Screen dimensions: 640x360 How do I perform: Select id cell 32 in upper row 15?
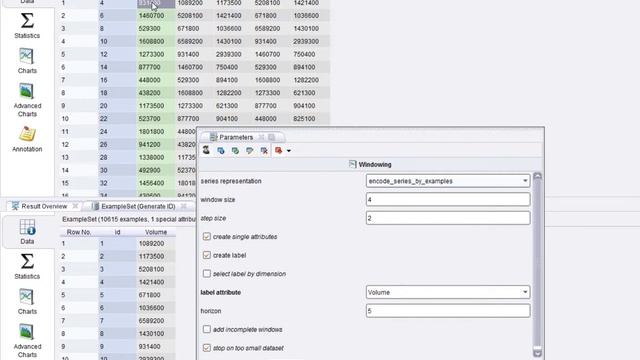point(117,183)
